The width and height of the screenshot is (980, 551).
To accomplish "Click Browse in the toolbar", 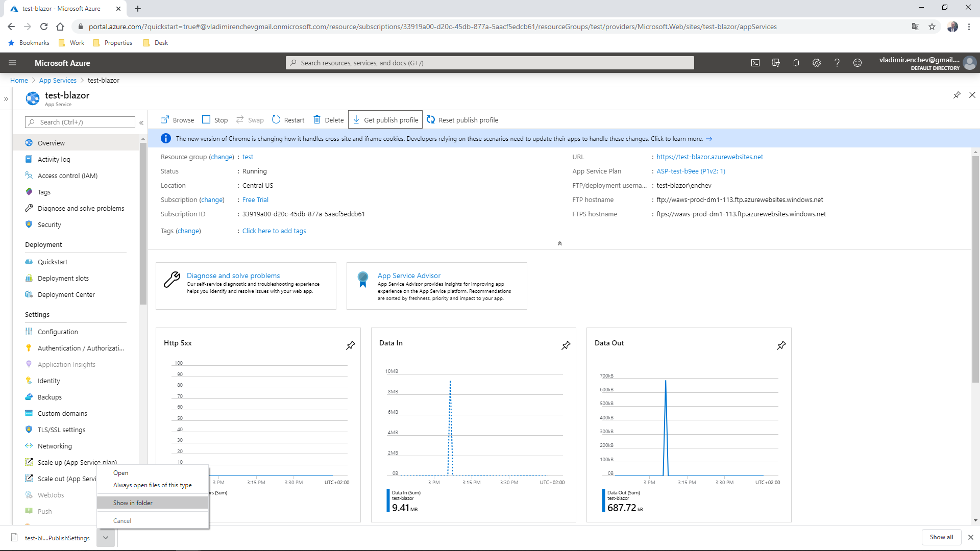I will pyautogui.click(x=177, y=120).
